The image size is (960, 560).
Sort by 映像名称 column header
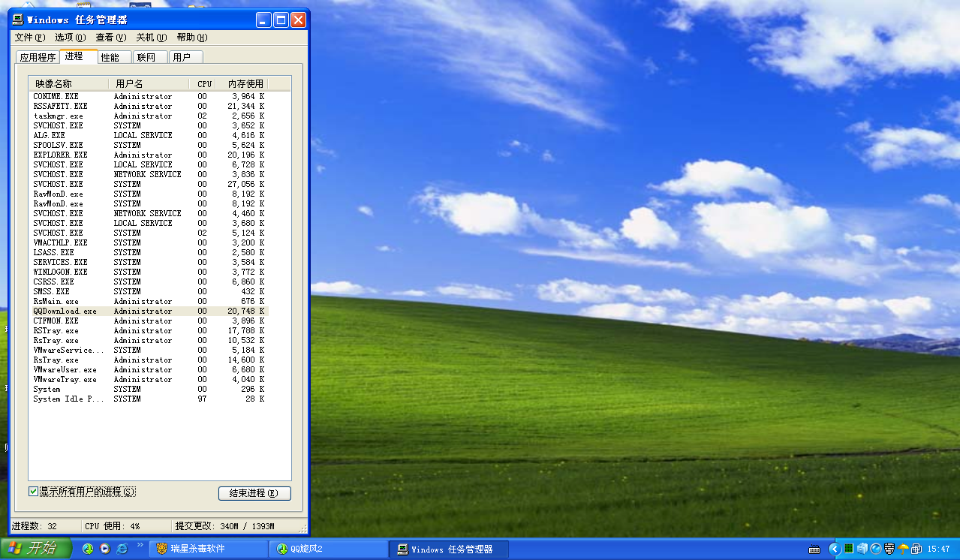tap(69, 83)
